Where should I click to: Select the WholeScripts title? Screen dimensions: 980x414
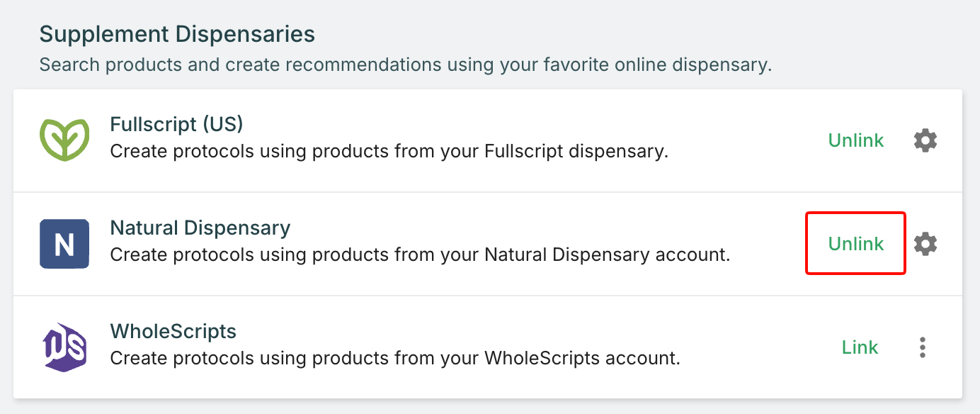coord(173,332)
